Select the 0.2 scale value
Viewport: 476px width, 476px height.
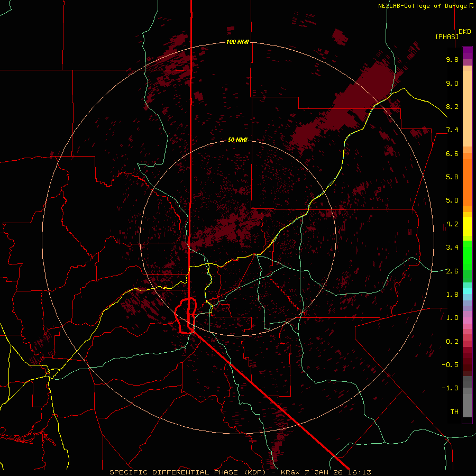pyautogui.click(x=452, y=342)
